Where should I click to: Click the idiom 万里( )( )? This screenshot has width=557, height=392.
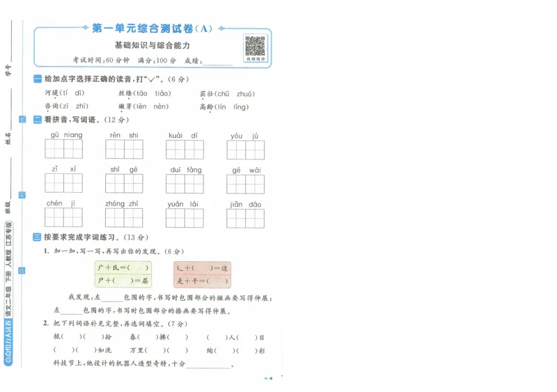pos(159,350)
